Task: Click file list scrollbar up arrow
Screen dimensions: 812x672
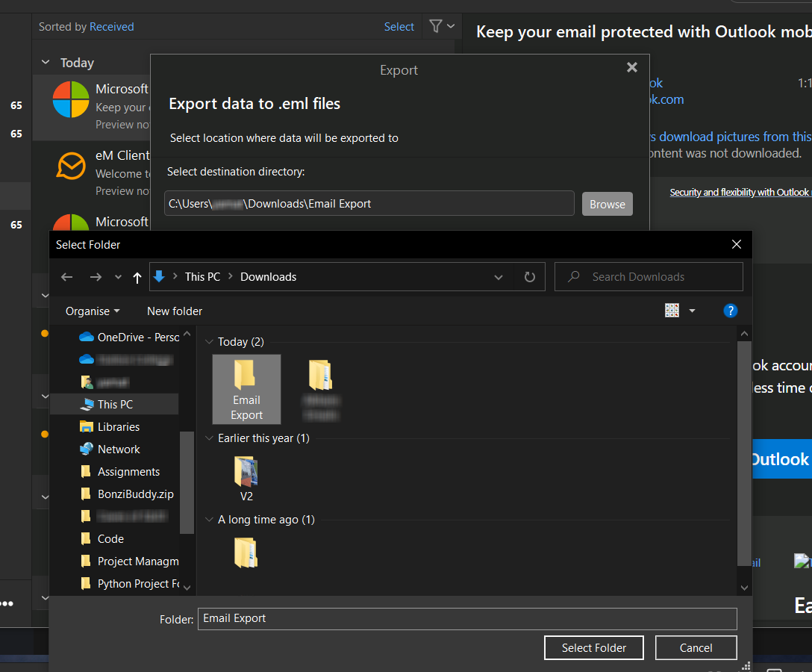Action: click(744, 334)
